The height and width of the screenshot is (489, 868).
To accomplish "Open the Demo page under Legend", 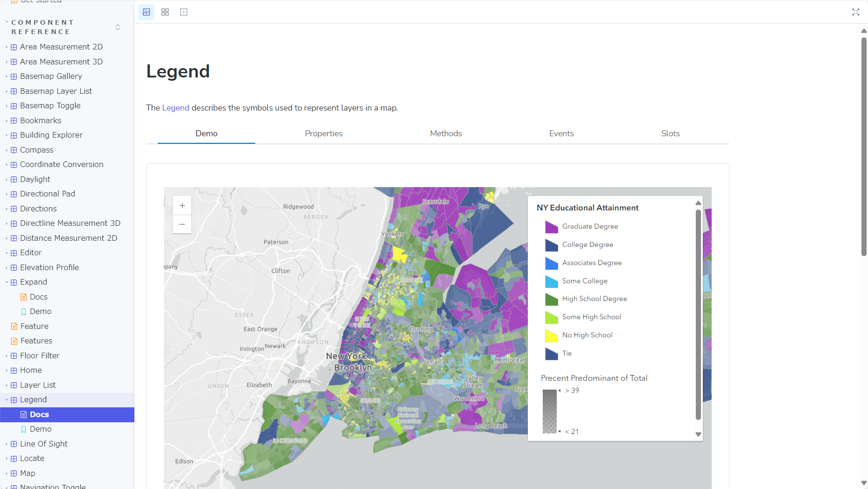I will (40, 429).
